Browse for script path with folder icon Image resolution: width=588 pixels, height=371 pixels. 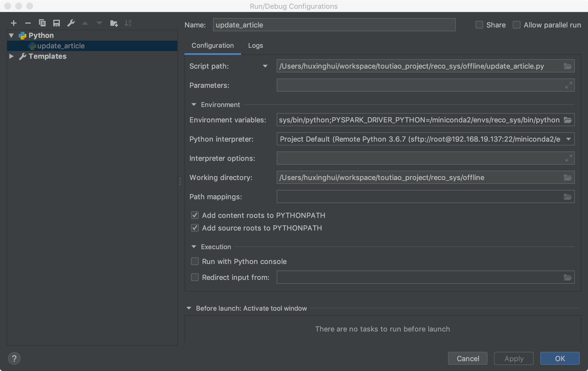pos(567,66)
